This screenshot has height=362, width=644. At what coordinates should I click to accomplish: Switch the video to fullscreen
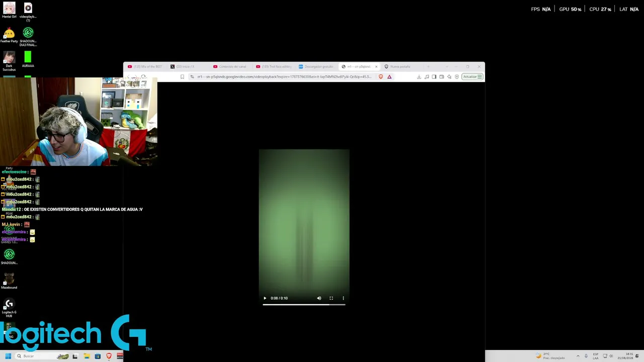pos(331,298)
